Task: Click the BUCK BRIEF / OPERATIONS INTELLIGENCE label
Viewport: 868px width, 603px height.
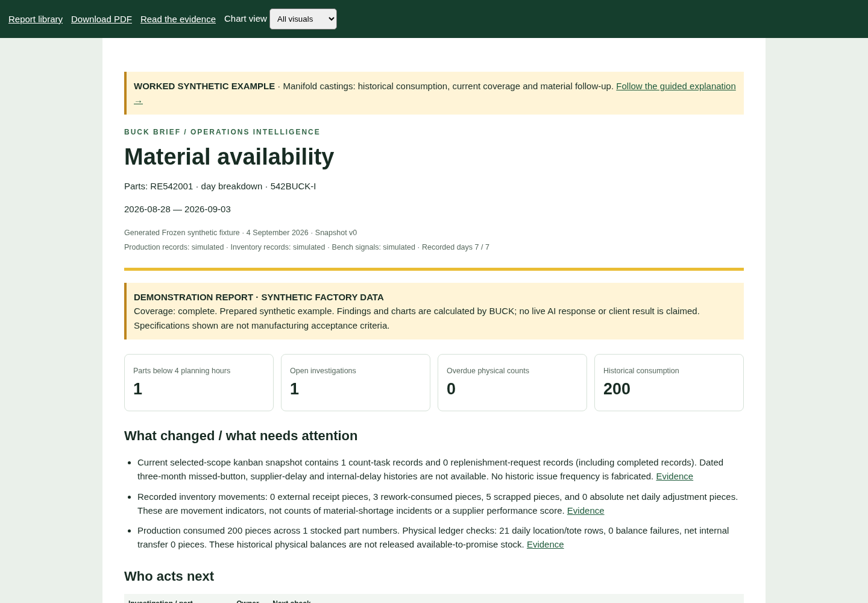Action: [x=222, y=132]
